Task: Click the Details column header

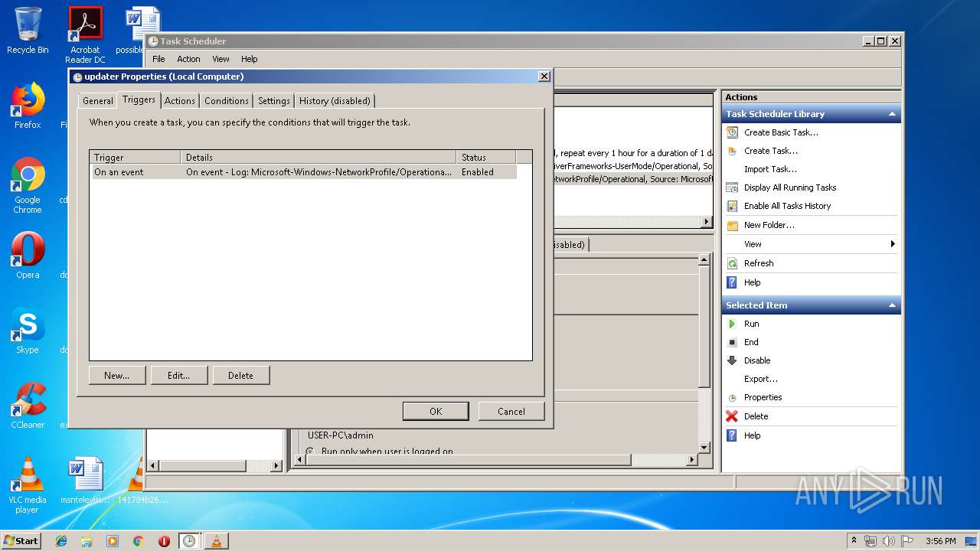Action: tap(318, 158)
